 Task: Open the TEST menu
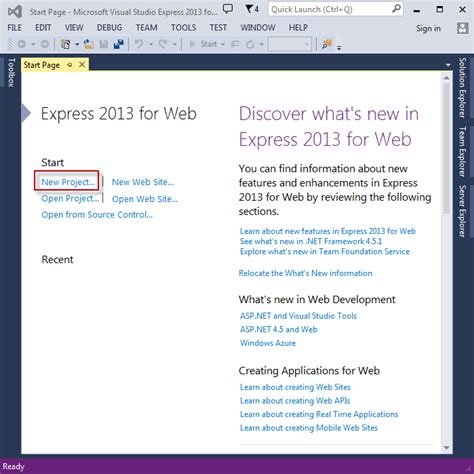[x=218, y=28]
